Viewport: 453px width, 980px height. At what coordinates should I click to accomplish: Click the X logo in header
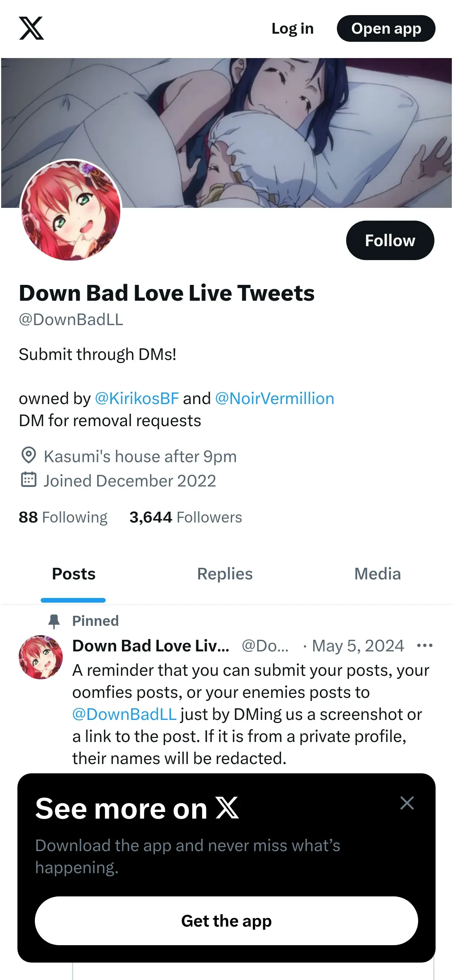pyautogui.click(x=31, y=28)
